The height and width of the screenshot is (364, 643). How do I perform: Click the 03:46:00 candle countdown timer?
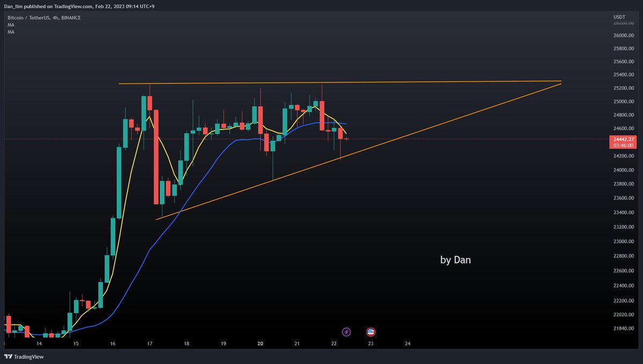click(623, 145)
